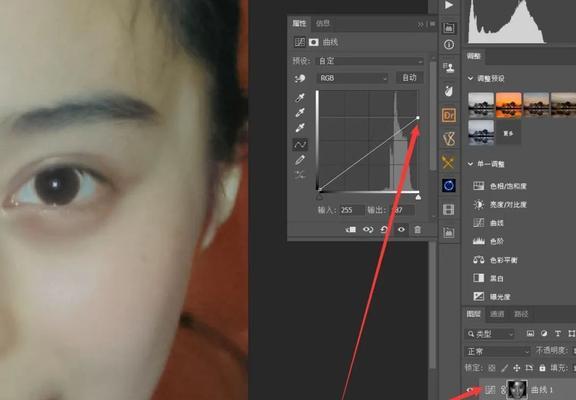The height and width of the screenshot is (400, 576).
Task: Toggle filter for pixel layers
Action: click(530, 334)
